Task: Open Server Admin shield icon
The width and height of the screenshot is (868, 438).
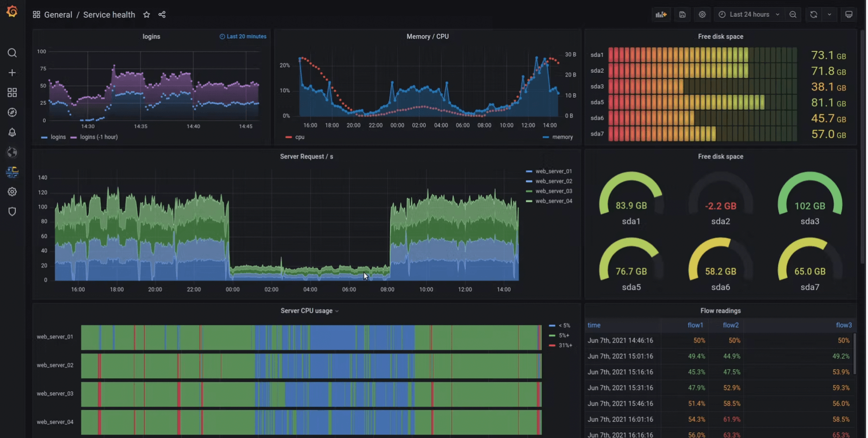Action: click(12, 211)
